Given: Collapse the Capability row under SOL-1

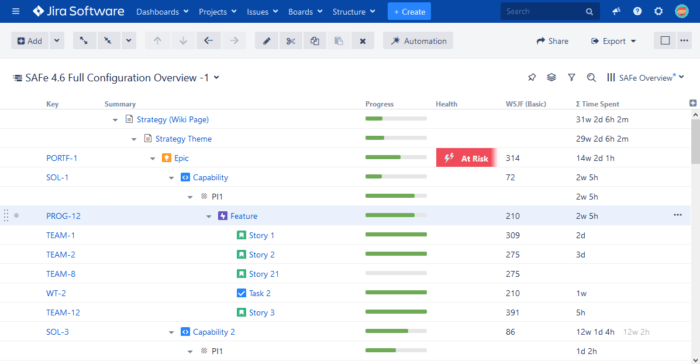Looking at the screenshot, I should [171, 178].
